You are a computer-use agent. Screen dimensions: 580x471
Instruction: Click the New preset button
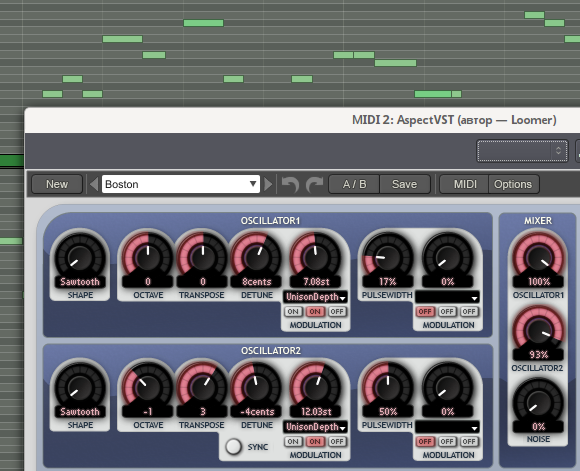click(x=57, y=184)
